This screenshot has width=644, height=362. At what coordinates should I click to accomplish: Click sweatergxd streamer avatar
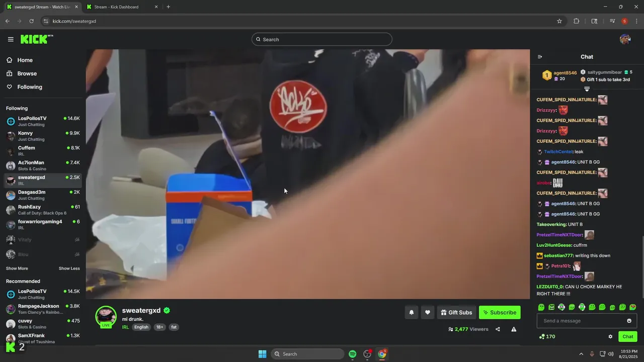point(106,317)
